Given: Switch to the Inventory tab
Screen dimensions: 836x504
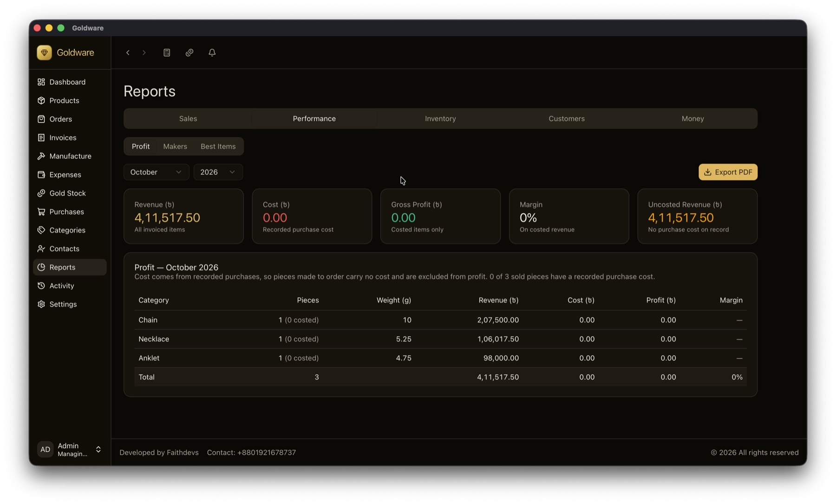Looking at the screenshot, I should (440, 118).
